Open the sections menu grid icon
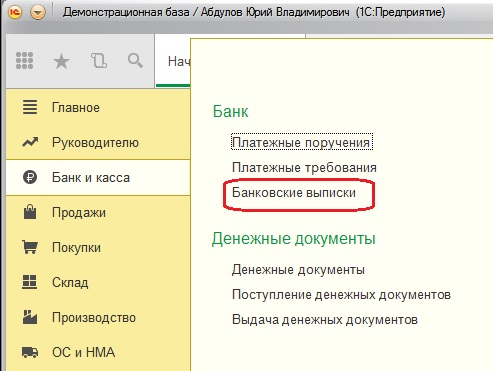Viewport: 493px width, 371px height. coord(24,61)
